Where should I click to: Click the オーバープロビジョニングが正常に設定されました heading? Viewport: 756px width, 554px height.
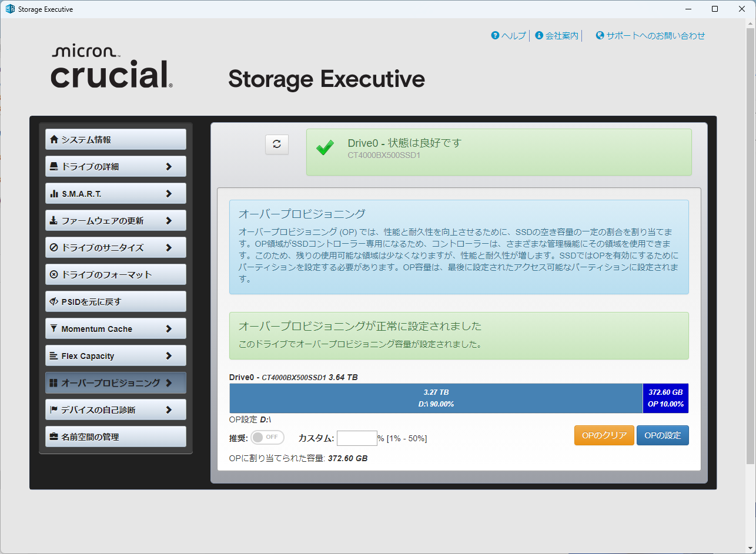pos(360,325)
